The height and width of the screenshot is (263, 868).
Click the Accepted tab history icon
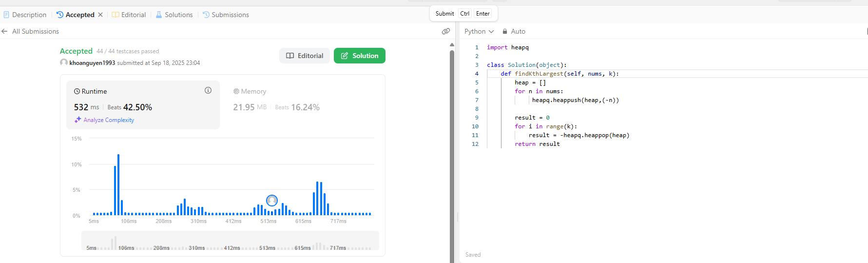tap(60, 15)
